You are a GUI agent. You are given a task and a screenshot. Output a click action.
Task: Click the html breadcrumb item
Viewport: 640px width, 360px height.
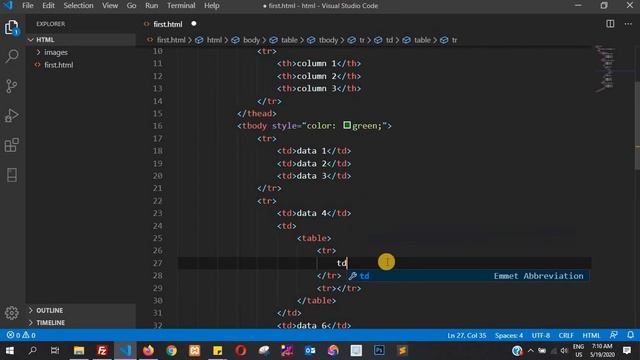[x=213, y=40]
